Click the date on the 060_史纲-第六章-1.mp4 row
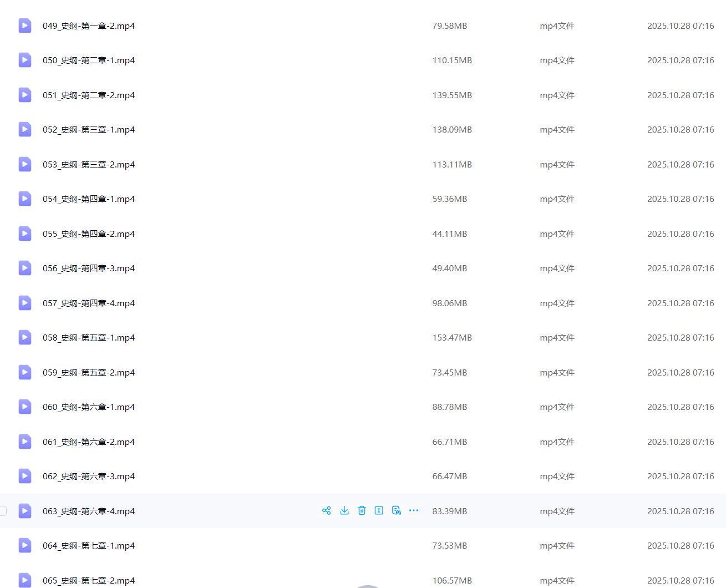 click(x=681, y=407)
